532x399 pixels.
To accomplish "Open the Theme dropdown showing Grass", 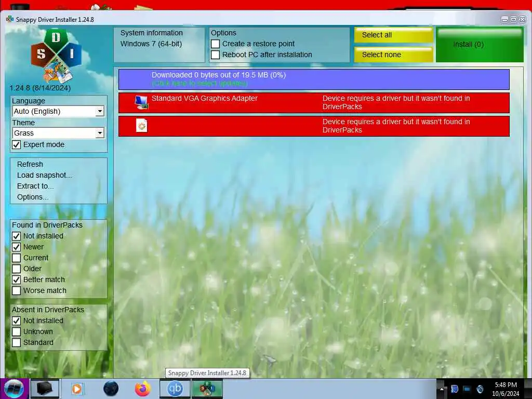I will [x=58, y=133].
